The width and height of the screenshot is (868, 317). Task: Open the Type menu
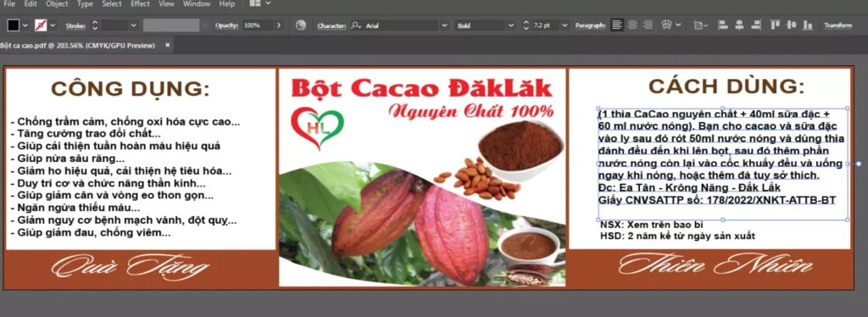point(85,4)
